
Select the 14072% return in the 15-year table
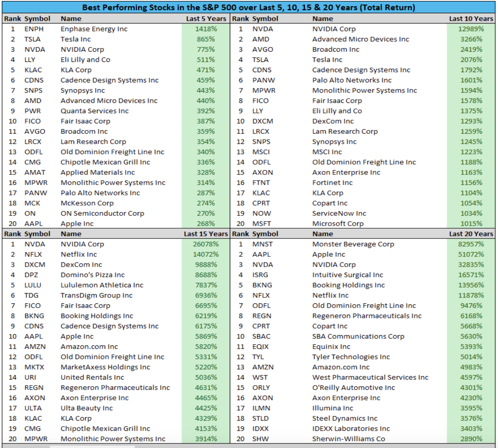tap(206, 254)
